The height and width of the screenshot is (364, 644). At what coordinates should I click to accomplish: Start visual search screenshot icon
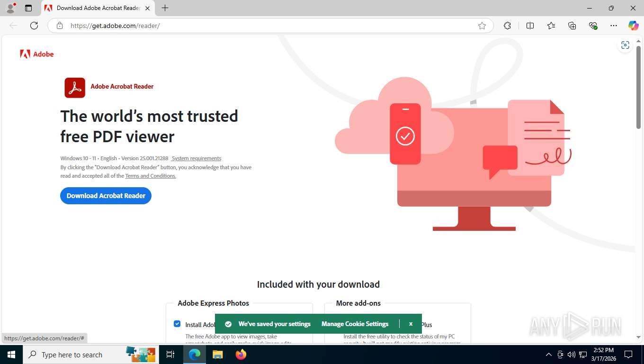(625, 45)
